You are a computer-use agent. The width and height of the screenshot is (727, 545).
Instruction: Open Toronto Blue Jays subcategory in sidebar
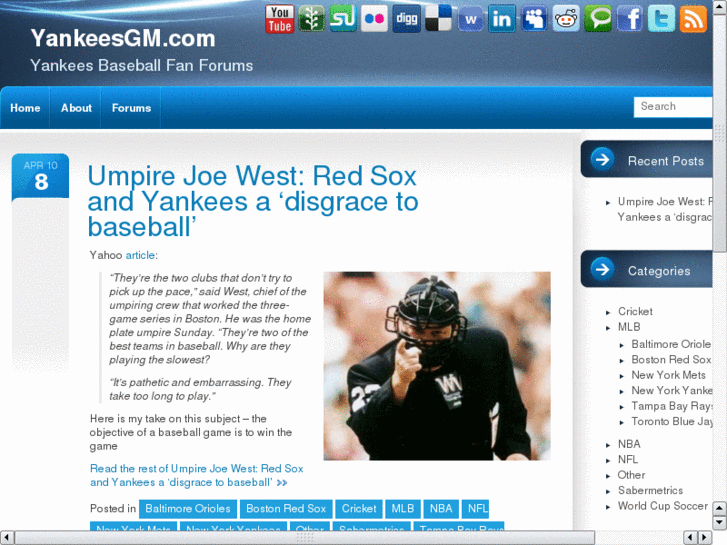point(672,421)
